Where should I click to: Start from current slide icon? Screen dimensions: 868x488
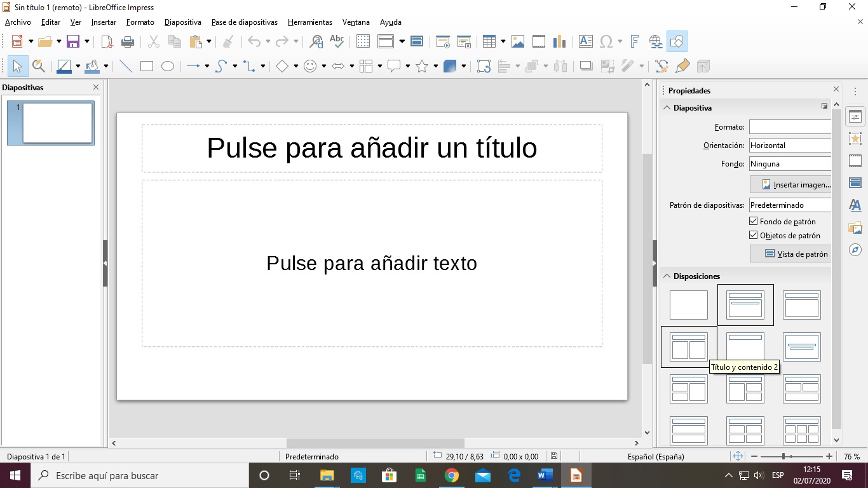(x=464, y=42)
